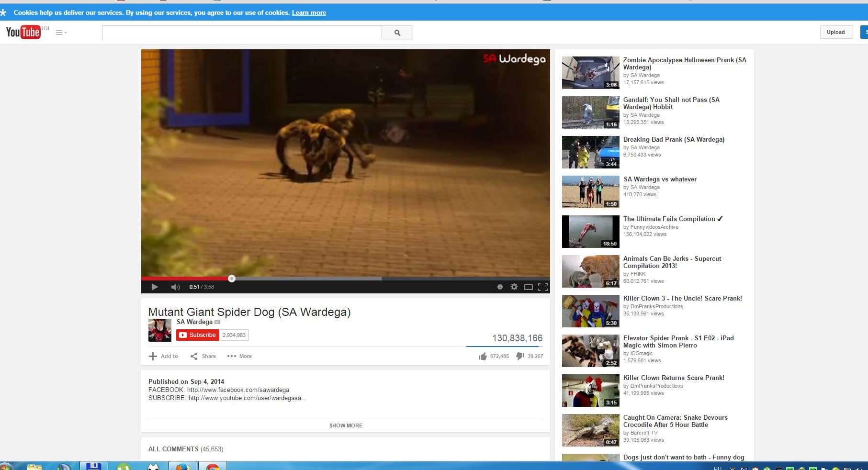Click the Share icon button
868x470 pixels.
pyautogui.click(x=194, y=356)
